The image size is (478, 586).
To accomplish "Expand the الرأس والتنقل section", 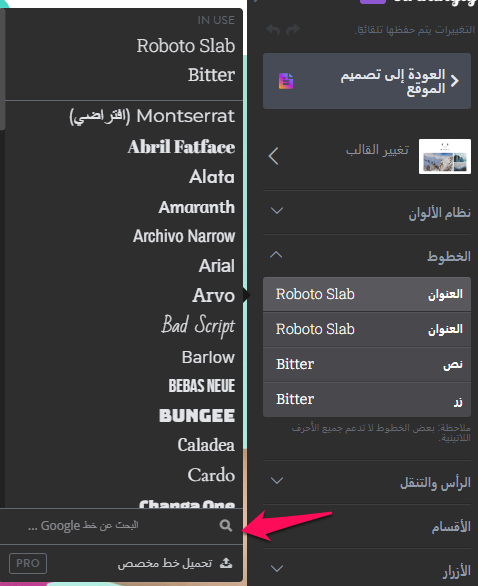I will [x=367, y=482].
